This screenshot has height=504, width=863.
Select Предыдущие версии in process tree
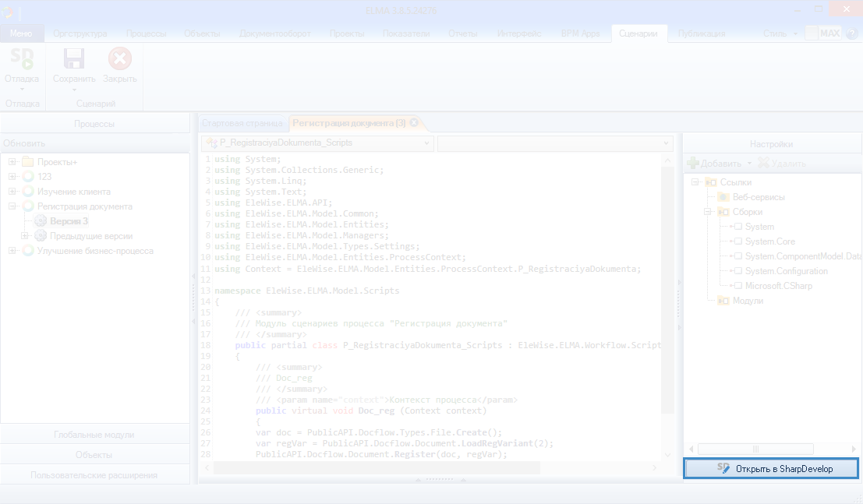[x=90, y=236]
